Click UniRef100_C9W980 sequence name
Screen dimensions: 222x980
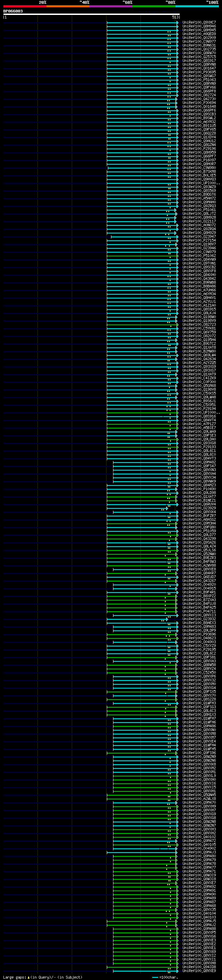coord(199,168)
